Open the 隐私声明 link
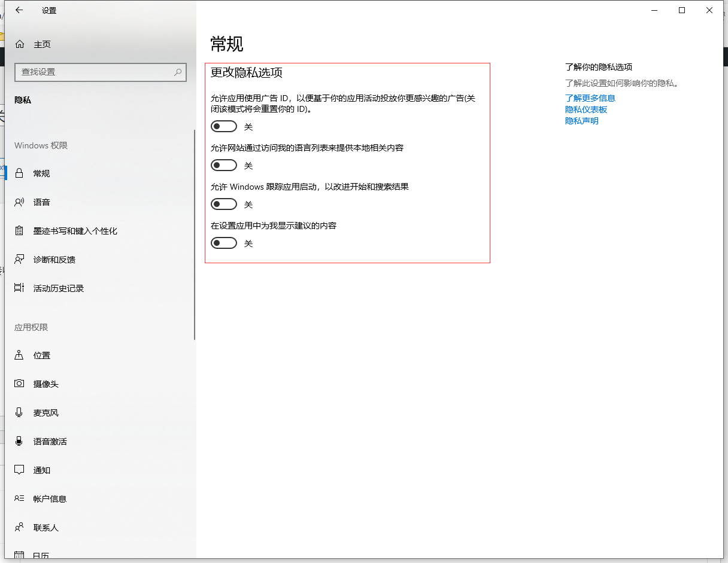Screen dimensions: 728x563 pos(581,121)
